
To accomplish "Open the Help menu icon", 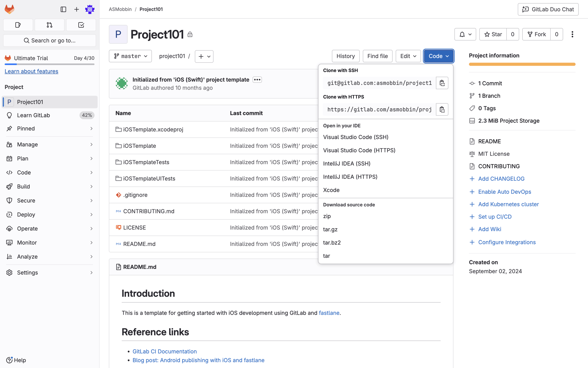I will 9,360.
